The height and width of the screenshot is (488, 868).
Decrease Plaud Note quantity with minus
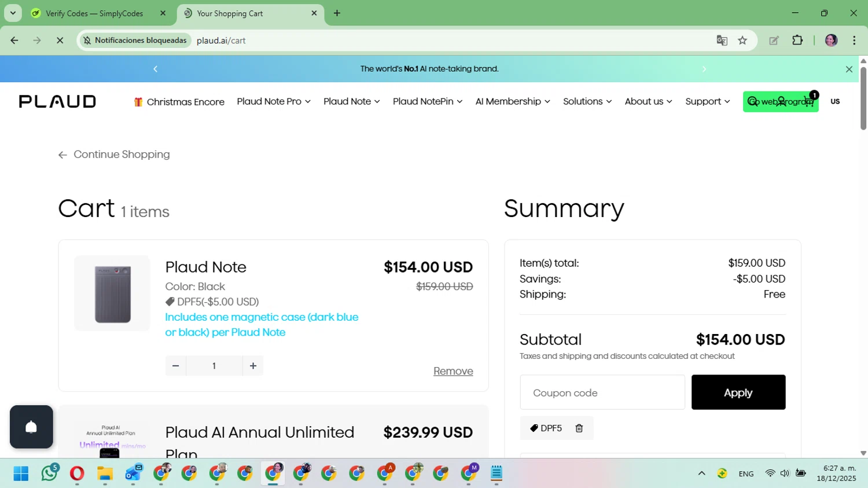click(175, 366)
